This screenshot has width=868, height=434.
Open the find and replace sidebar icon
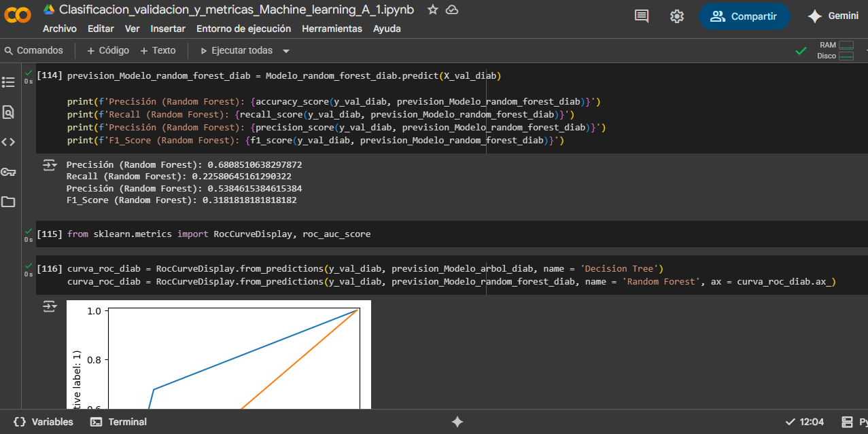click(x=8, y=112)
